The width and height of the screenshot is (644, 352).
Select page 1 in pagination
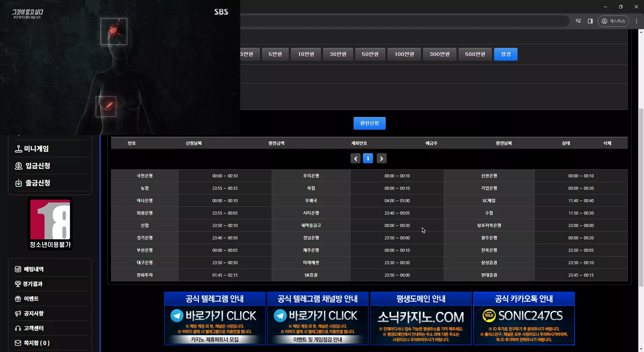368,159
